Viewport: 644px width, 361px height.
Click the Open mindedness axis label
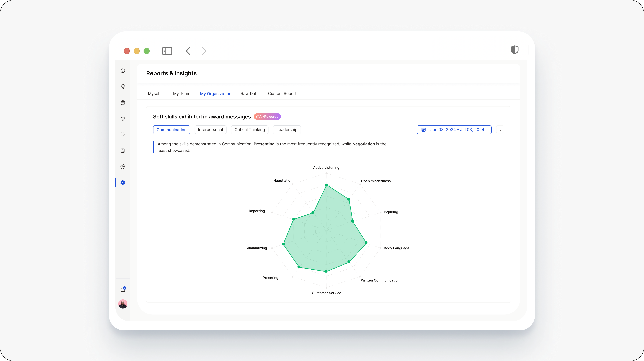[x=376, y=181]
